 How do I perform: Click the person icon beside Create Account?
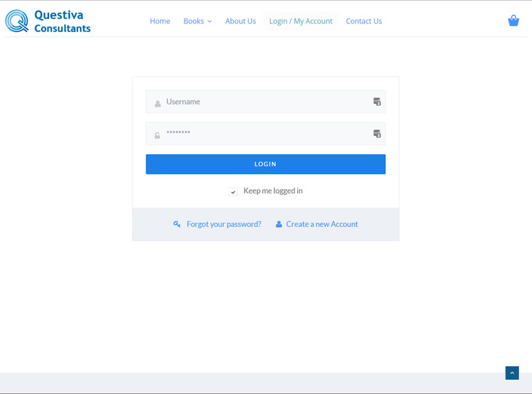click(x=279, y=224)
